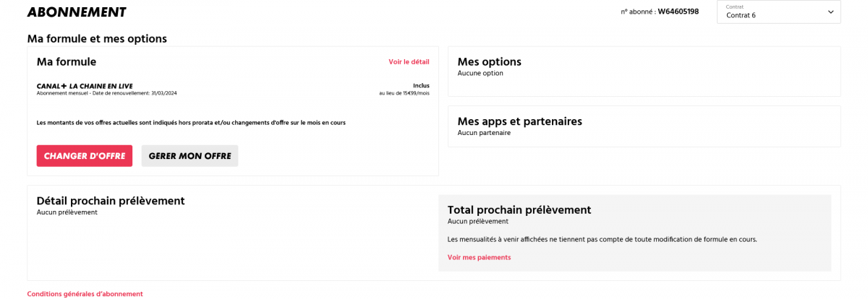868x299 pixels.
Task: Click the ABONNEMENT page title
Action: click(x=77, y=12)
